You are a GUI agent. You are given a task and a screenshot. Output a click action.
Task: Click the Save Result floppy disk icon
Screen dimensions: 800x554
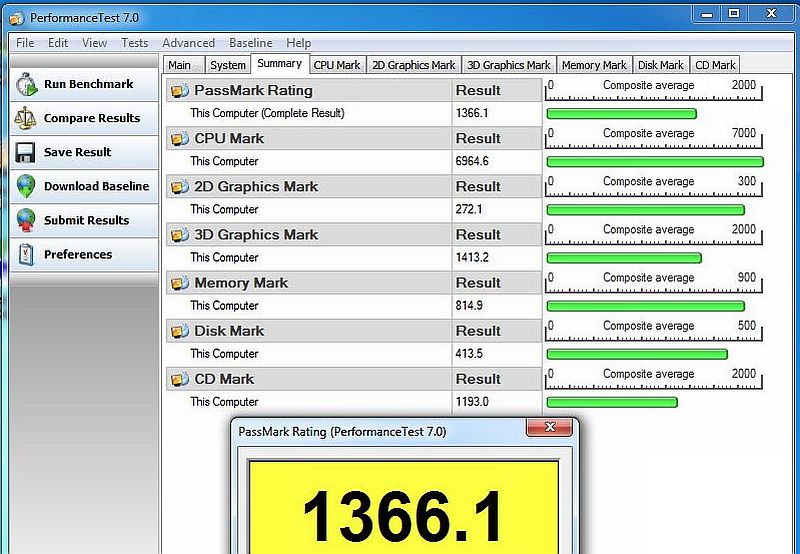(25, 152)
